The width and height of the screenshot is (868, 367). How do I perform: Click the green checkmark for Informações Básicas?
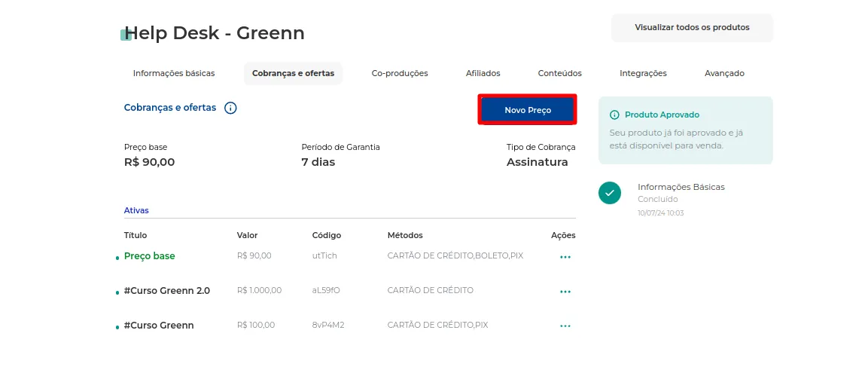(x=610, y=193)
